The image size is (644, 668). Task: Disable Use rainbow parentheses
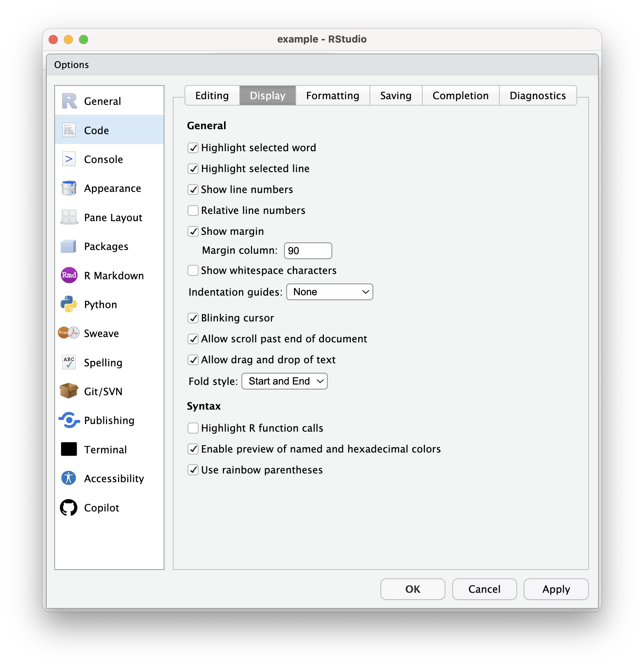[193, 470]
